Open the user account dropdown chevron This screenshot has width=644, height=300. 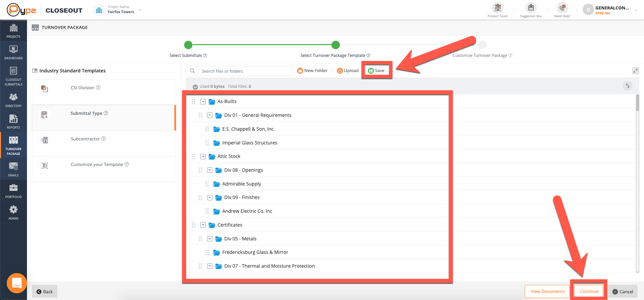pyautogui.click(x=636, y=10)
